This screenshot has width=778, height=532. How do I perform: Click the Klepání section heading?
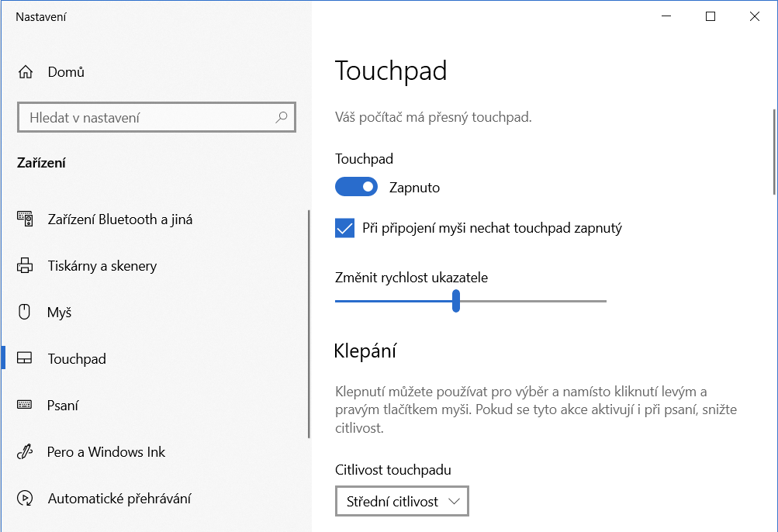[x=365, y=351]
